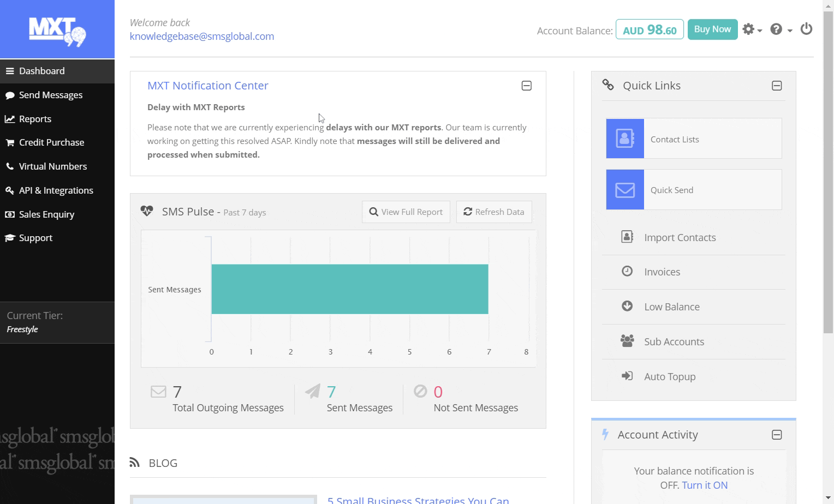Open the Contact Lists blue icon tile
This screenshot has width=834, height=504.
(625, 139)
